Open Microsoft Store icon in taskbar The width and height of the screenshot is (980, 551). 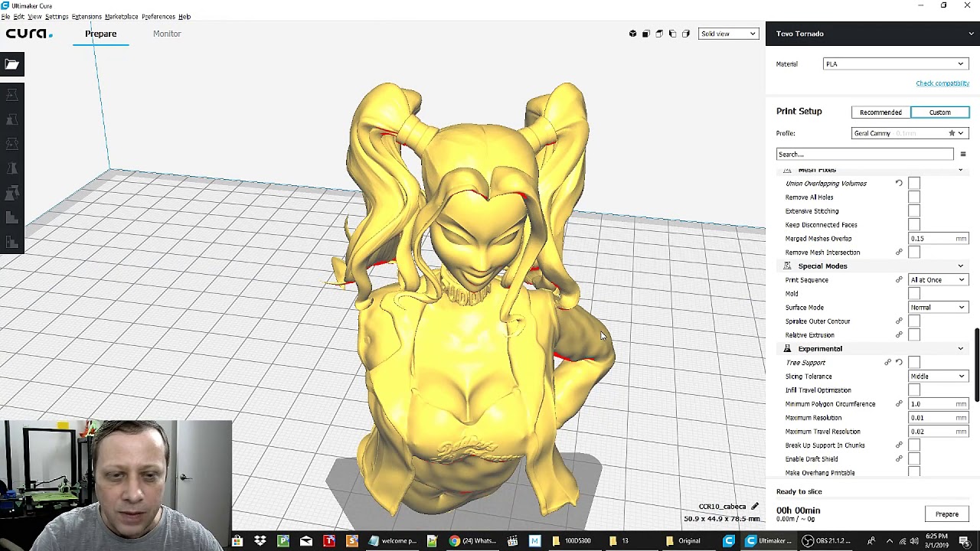coord(237,541)
